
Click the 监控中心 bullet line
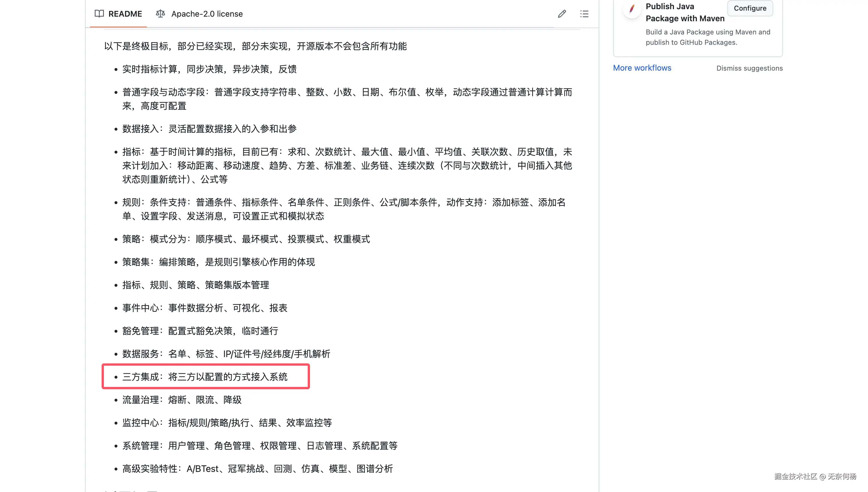227,423
